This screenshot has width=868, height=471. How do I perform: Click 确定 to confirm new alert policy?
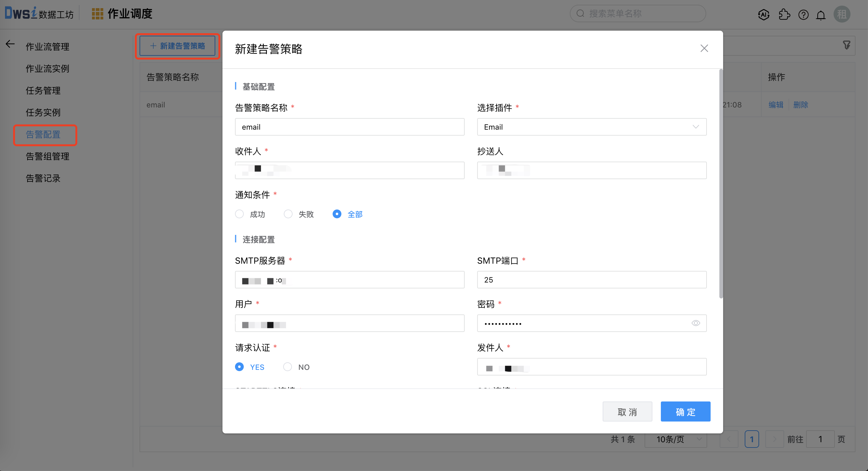(686, 412)
